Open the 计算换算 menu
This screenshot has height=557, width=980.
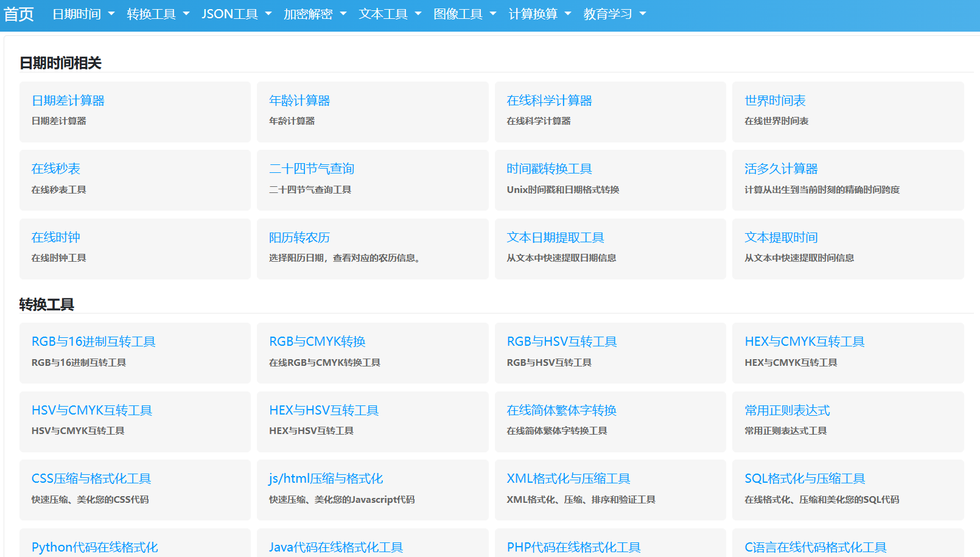pyautogui.click(x=539, y=14)
